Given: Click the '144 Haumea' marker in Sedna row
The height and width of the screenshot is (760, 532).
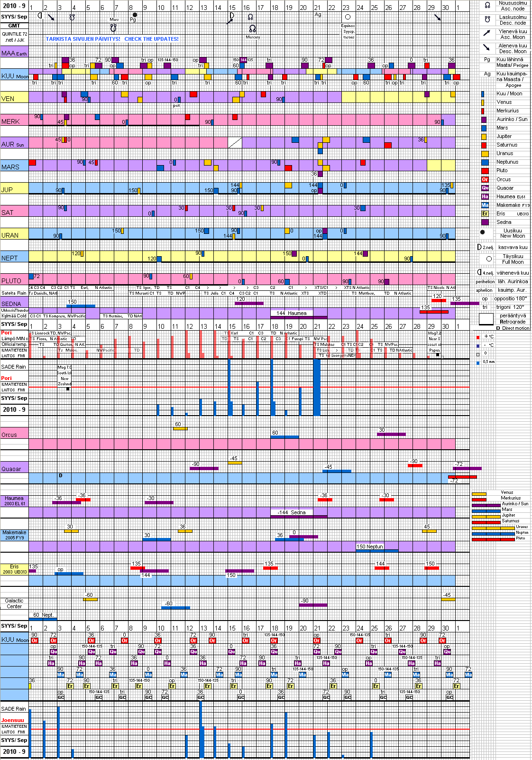Looking at the screenshot, I should 291,313.
